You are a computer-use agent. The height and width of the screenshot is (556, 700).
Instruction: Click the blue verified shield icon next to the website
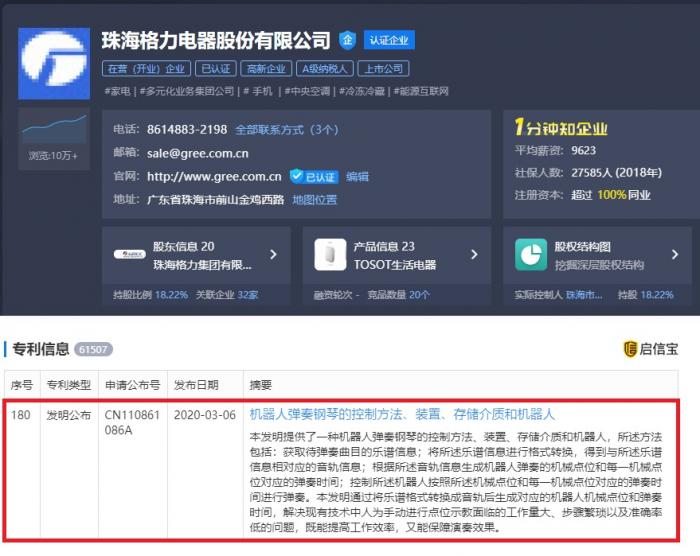296,176
